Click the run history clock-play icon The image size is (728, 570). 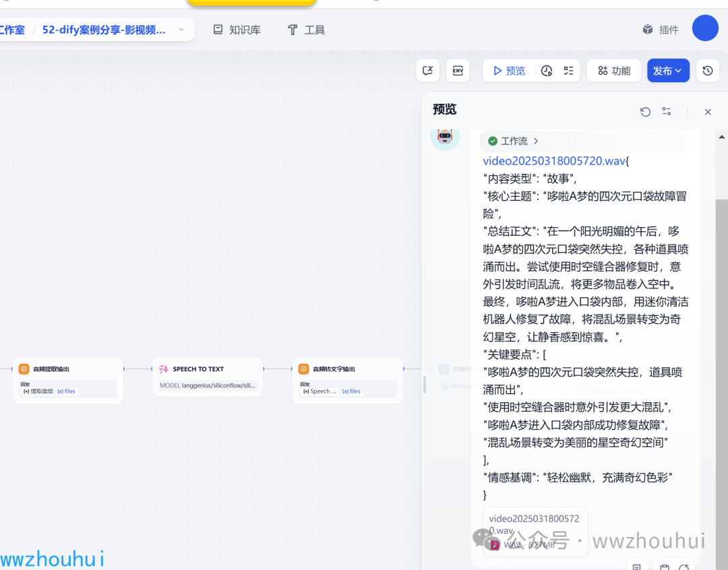click(x=547, y=71)
